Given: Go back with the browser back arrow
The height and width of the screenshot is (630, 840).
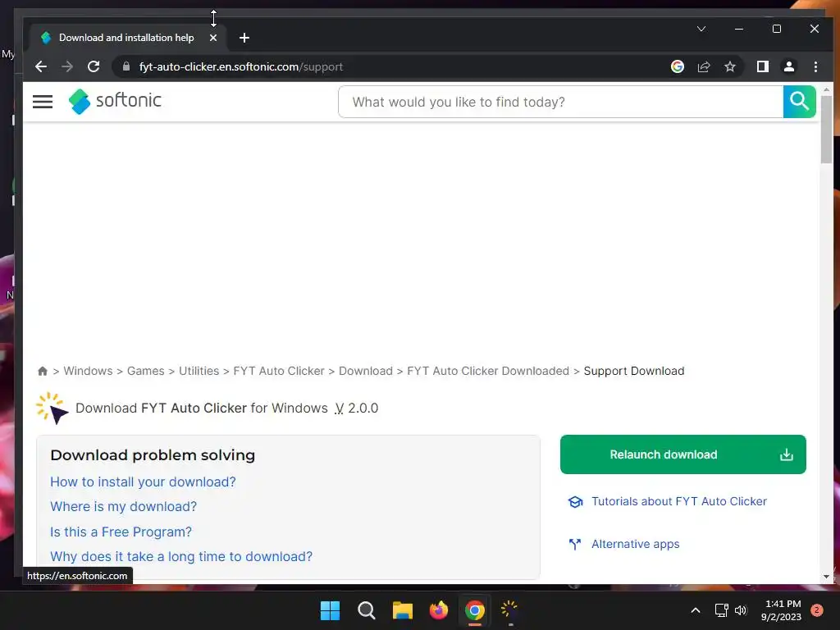Looking at the screenshot, I should [x=41, y=66].
